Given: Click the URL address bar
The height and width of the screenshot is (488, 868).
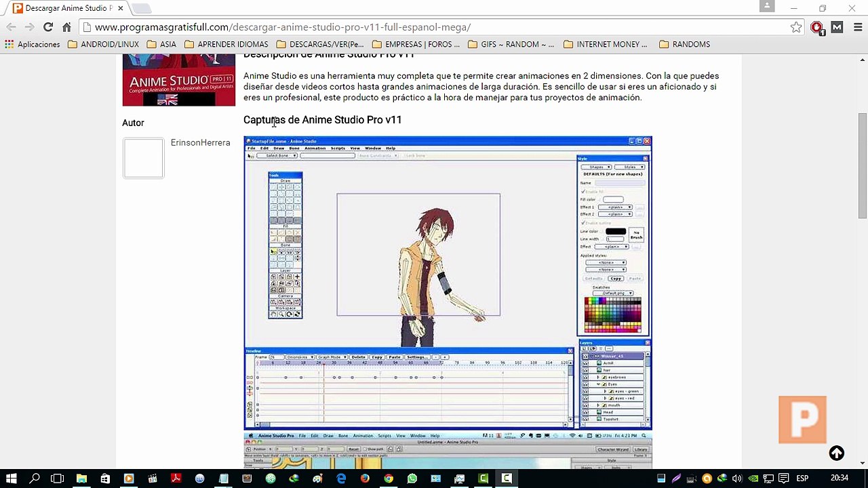Looking at the screenshot, I should [434, 27].
